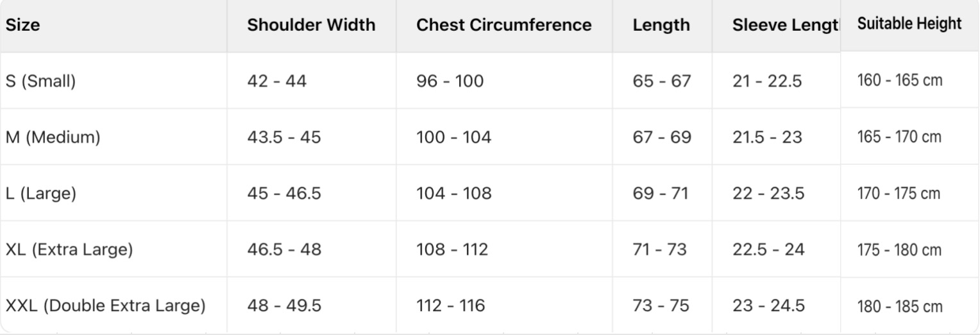
Task: Click the 160 - 165 cm height cell
Action: 900,81
